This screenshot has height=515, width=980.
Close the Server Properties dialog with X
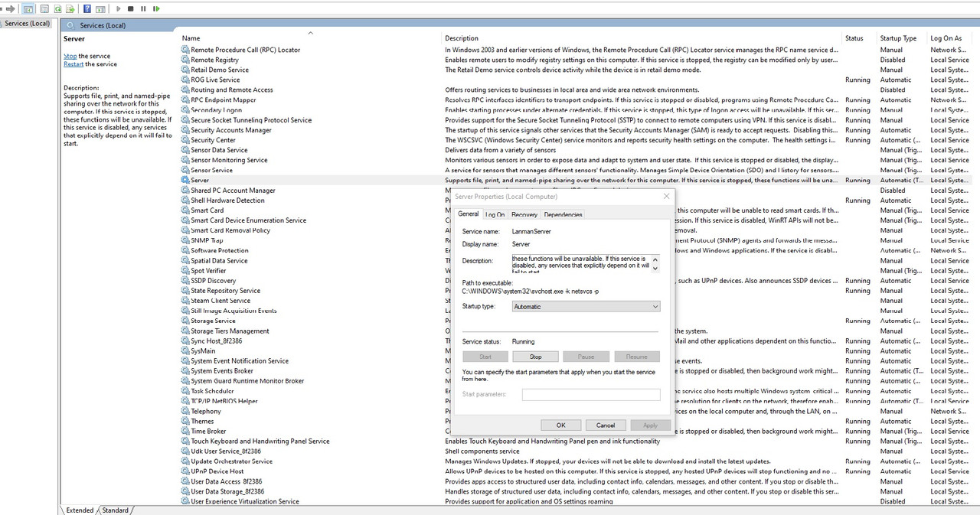pos(666,196)
